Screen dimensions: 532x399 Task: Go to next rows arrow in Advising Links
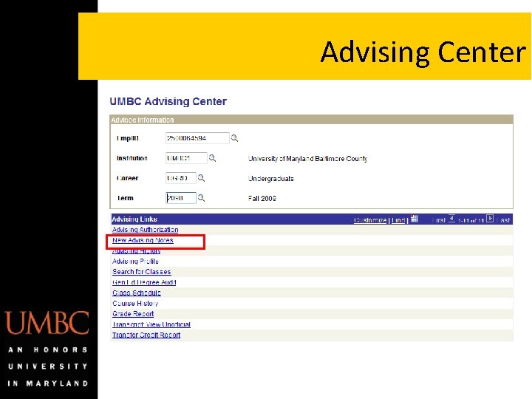pyautogui.click(x=490, y=219)
